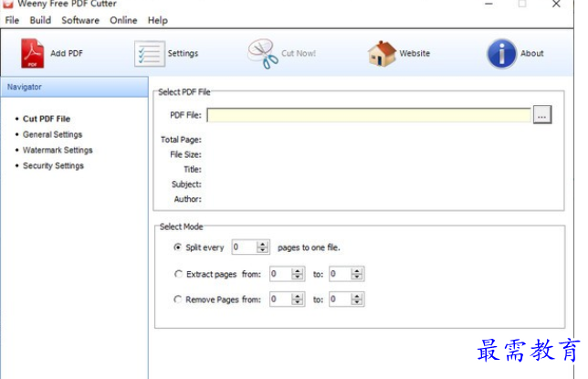Close the Weeny Free PDF Cutter window
The image size is (588, 379).
pyautogui.click(x=556, y=5)
